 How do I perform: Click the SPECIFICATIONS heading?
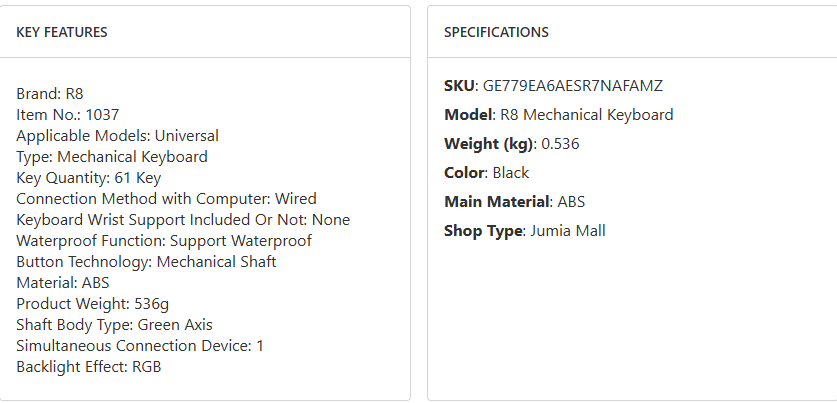(x=496, y=32)
